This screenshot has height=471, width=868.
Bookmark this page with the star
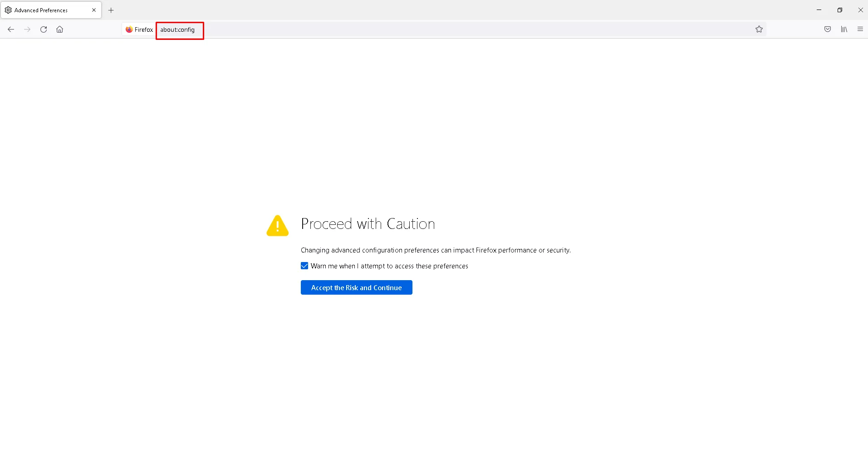(x=759, y=29)
